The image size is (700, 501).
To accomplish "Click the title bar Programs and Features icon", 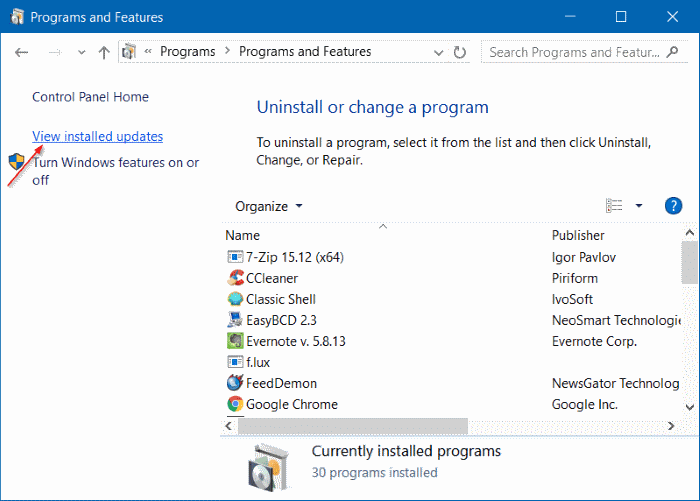I will [17, 17].
